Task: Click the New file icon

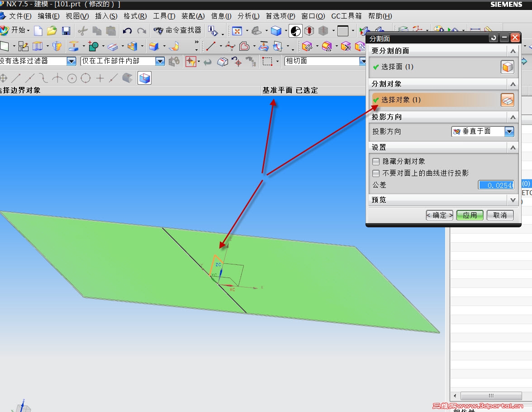Action: pos(38,31)
